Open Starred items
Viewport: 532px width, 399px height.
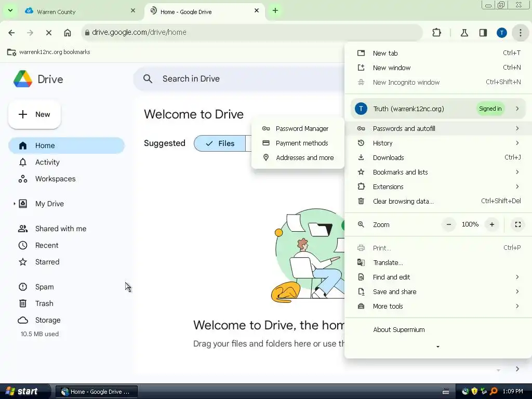(66, 262)
